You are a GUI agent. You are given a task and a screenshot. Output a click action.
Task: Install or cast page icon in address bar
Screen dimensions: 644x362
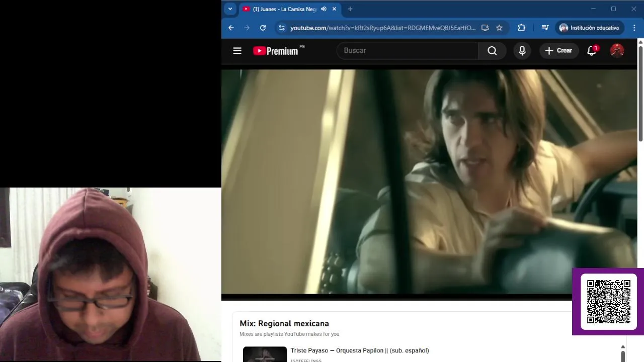coord(485,28)
